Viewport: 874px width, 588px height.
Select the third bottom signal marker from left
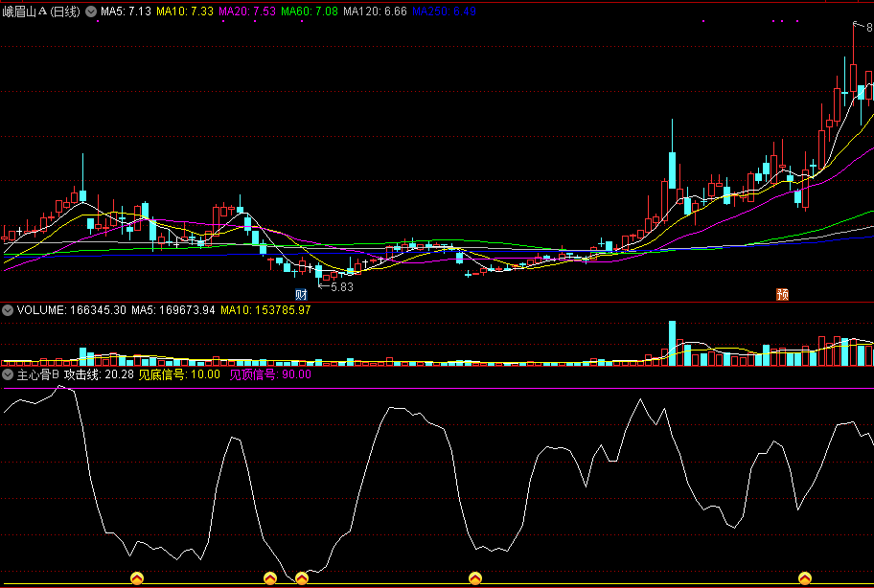point(302,578)
